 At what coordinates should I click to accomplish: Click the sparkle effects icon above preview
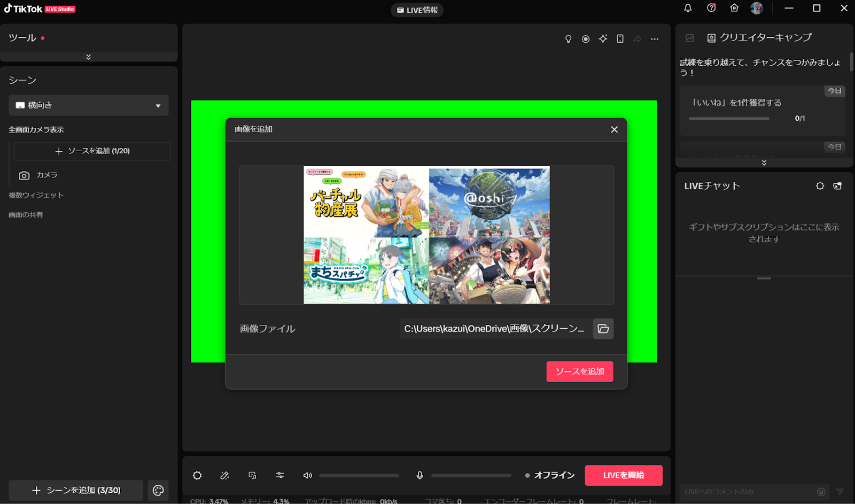[603, 39]
